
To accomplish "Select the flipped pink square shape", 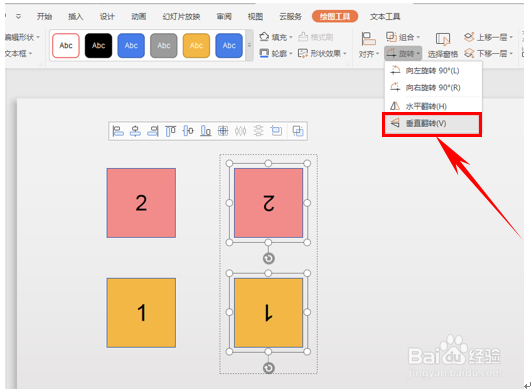I will point(268,203).
